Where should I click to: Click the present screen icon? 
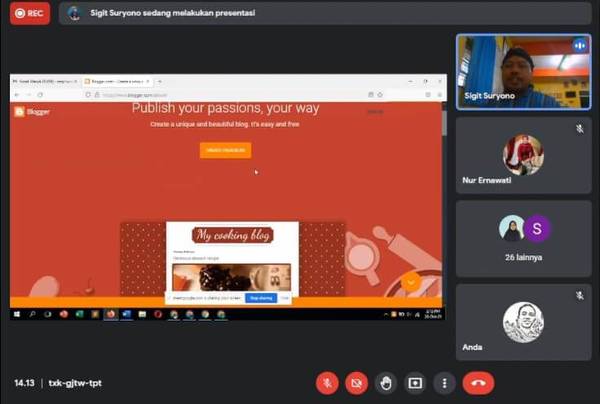[x=415, y=383]
